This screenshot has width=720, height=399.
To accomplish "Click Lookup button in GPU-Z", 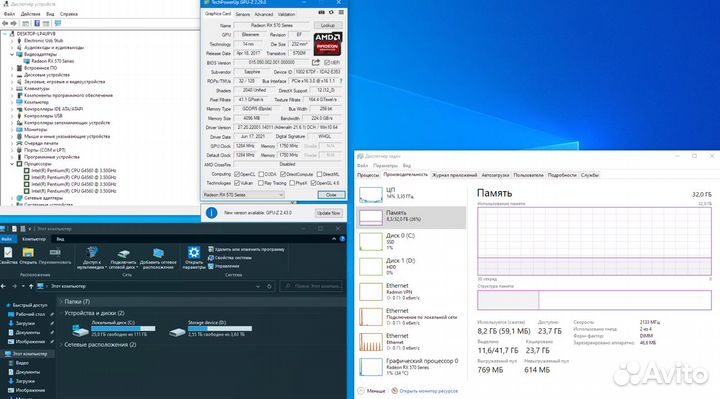I will [x=327, y=25].
